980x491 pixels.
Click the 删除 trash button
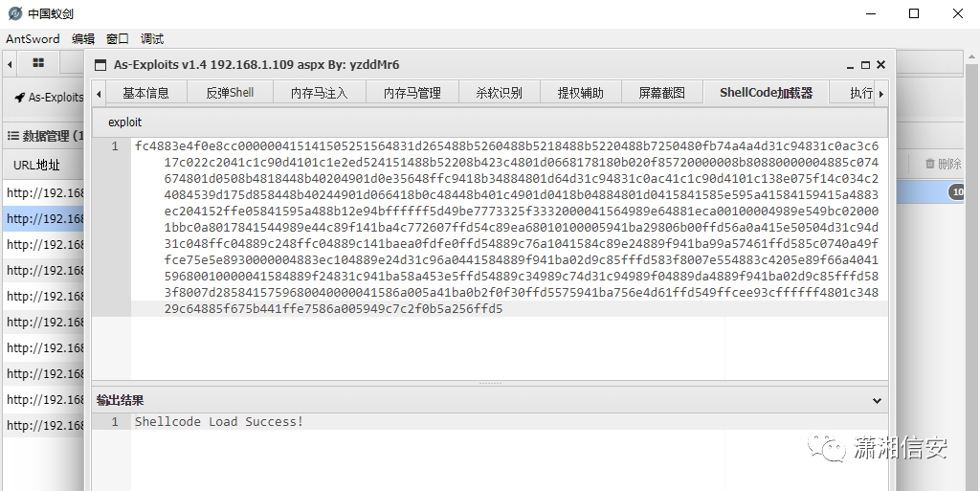coord(945,164)
